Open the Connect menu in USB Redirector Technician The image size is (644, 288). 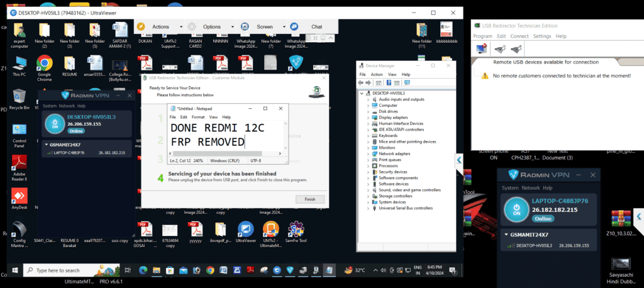[519, 36]
